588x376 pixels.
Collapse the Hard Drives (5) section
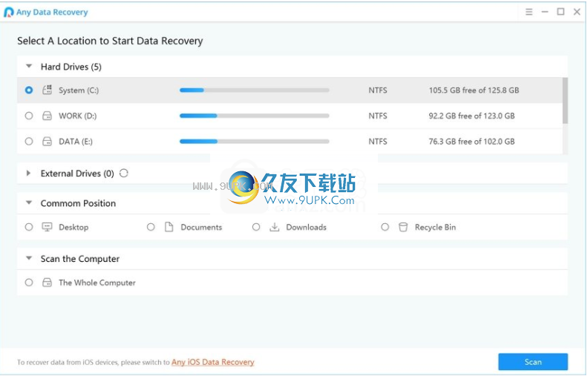29,66
